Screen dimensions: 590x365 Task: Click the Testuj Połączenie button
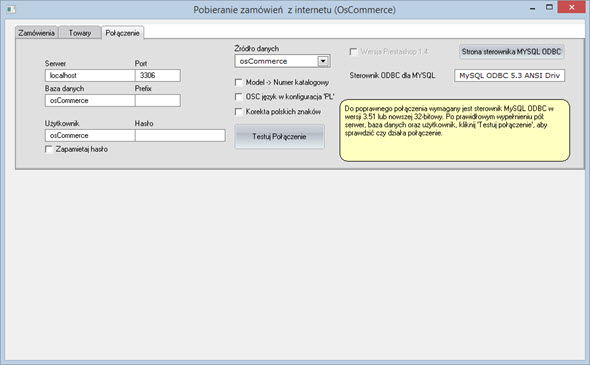(x=279, y=137)
